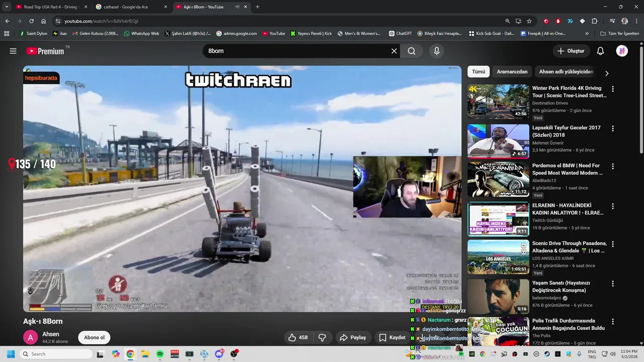Screen dimensions: 644x362
Task: Open the Winter Park Florida 4K thumbnail
Action: (498, 102)
